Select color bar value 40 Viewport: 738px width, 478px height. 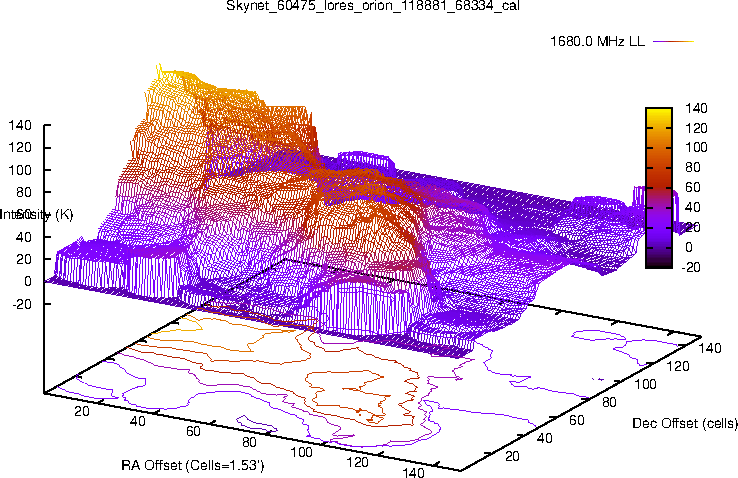tap(693, 207)
